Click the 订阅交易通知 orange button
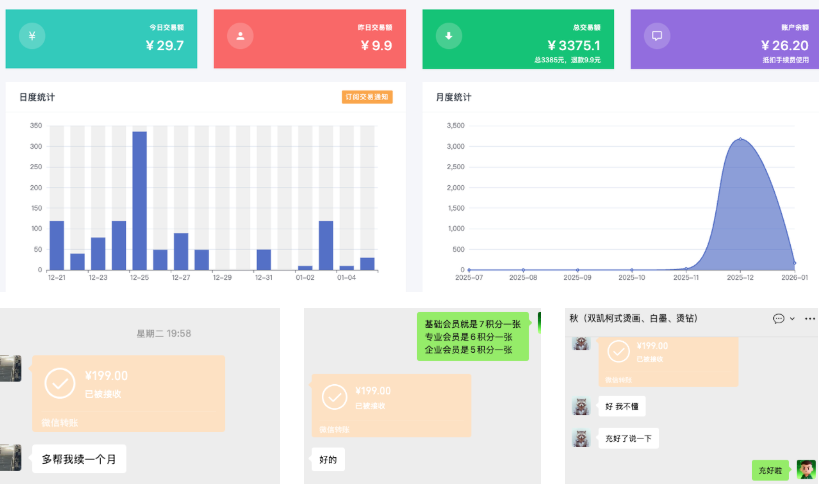This screenshot has height=489, width=827. pyautogui.click(x=367, y=97)
